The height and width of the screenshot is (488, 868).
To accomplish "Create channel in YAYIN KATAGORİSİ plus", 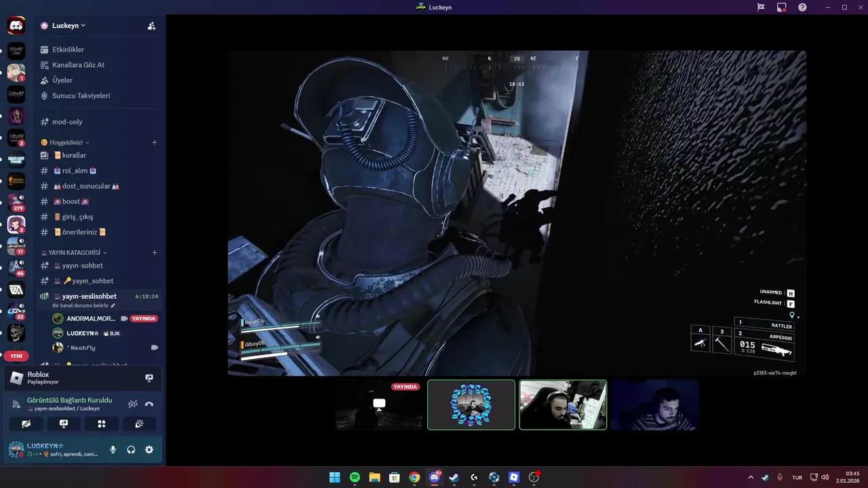I will click(155, 253).
